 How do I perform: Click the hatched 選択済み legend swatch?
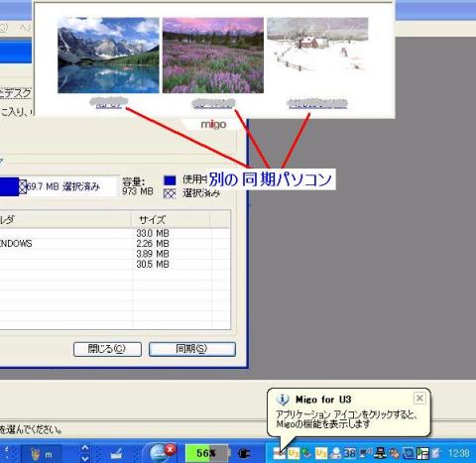(x=170, y=193)
